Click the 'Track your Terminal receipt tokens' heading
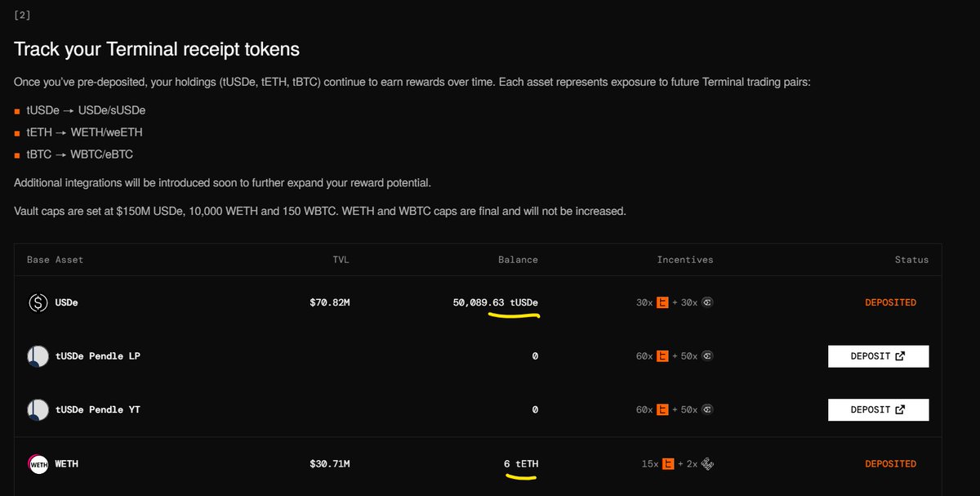This screenshot has height=496, width=980. 157,49
